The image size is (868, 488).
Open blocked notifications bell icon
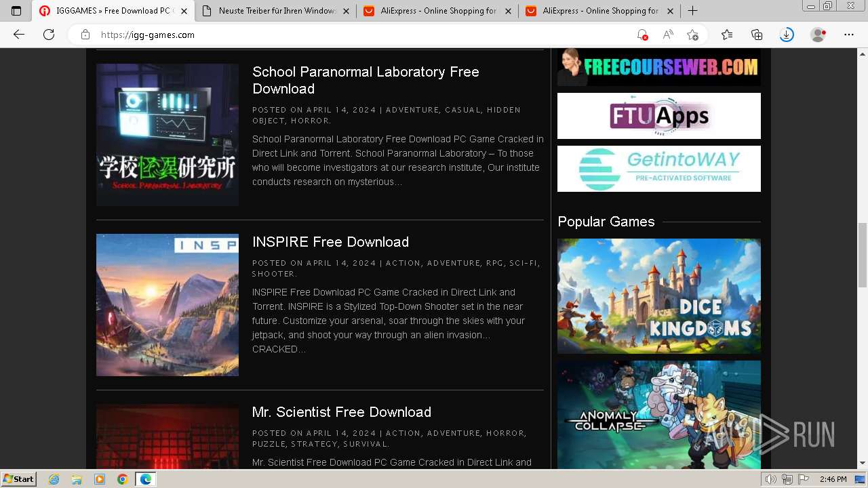(x=642, y=35)
